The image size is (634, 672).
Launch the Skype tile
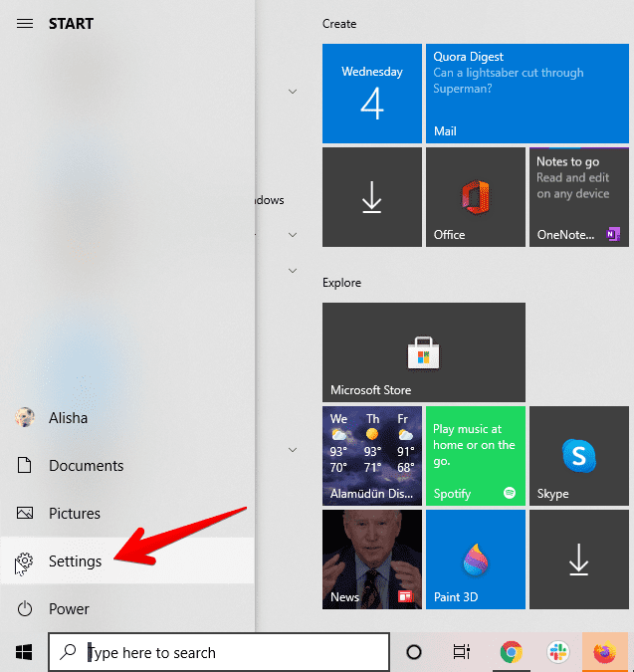coord(579,456)
